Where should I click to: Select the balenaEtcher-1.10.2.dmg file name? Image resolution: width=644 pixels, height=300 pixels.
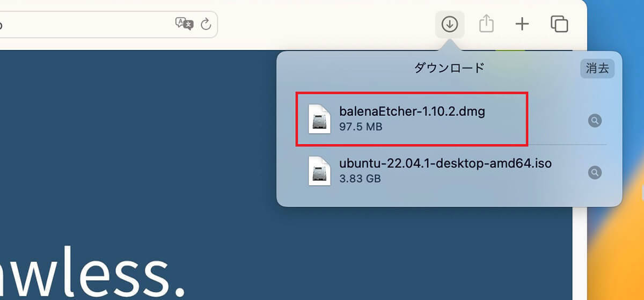click(412, 112)
